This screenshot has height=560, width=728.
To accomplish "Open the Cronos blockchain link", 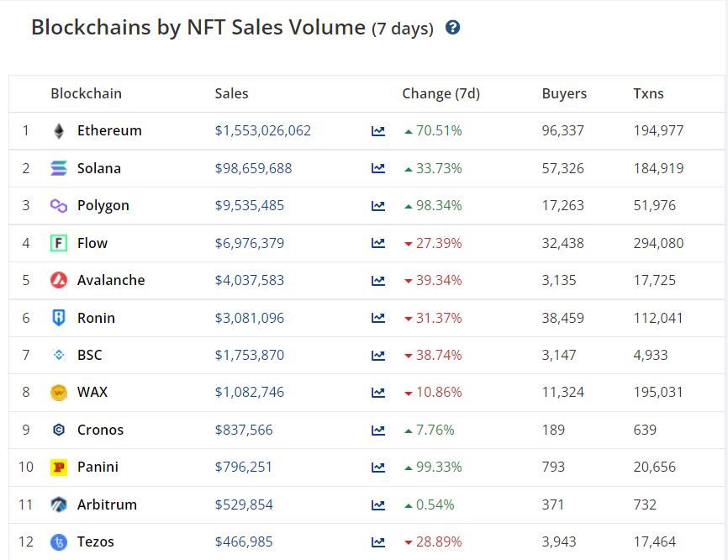I will [100, 430].
